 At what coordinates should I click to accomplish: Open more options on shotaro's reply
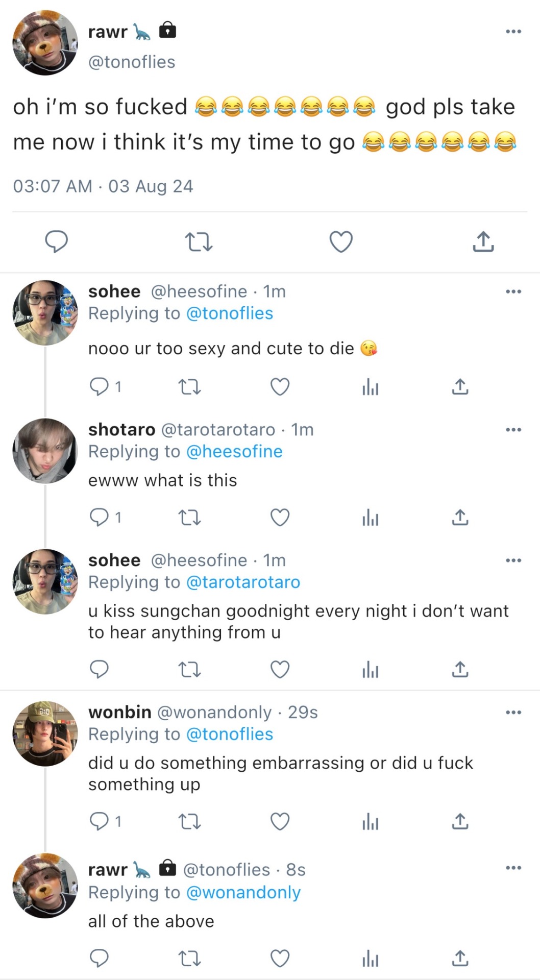tap(513, 430)
